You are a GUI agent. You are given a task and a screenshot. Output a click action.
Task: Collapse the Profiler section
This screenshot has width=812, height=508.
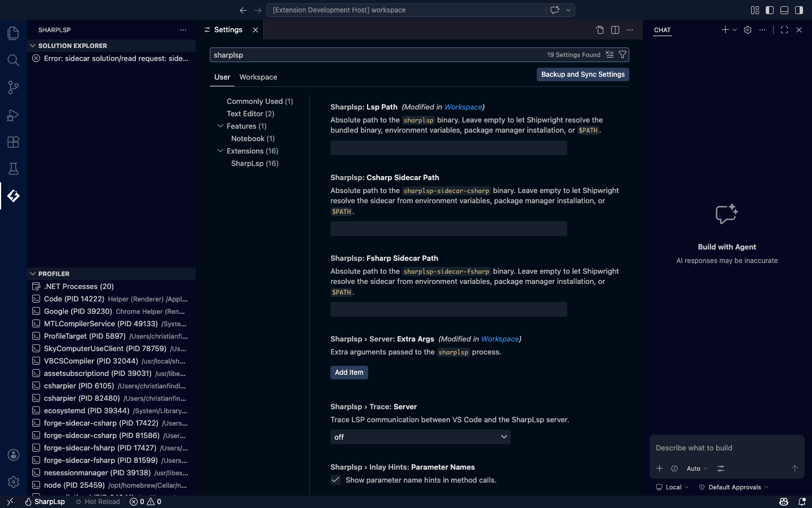[33, 274]
